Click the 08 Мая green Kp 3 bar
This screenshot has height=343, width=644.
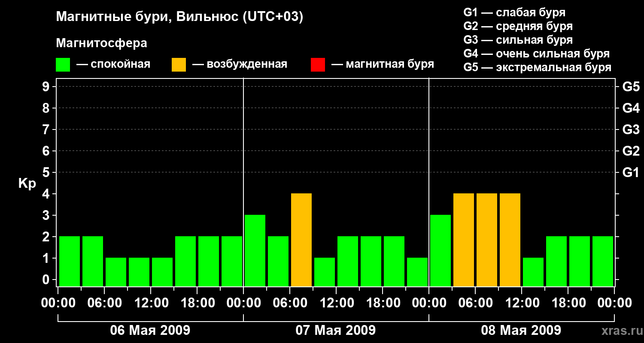point(440,250)
